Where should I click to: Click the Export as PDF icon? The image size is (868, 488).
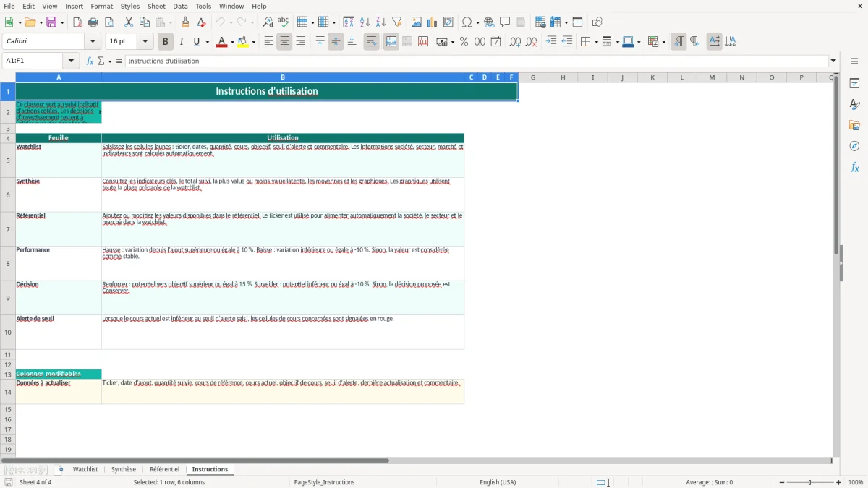(x=77, y=22)
